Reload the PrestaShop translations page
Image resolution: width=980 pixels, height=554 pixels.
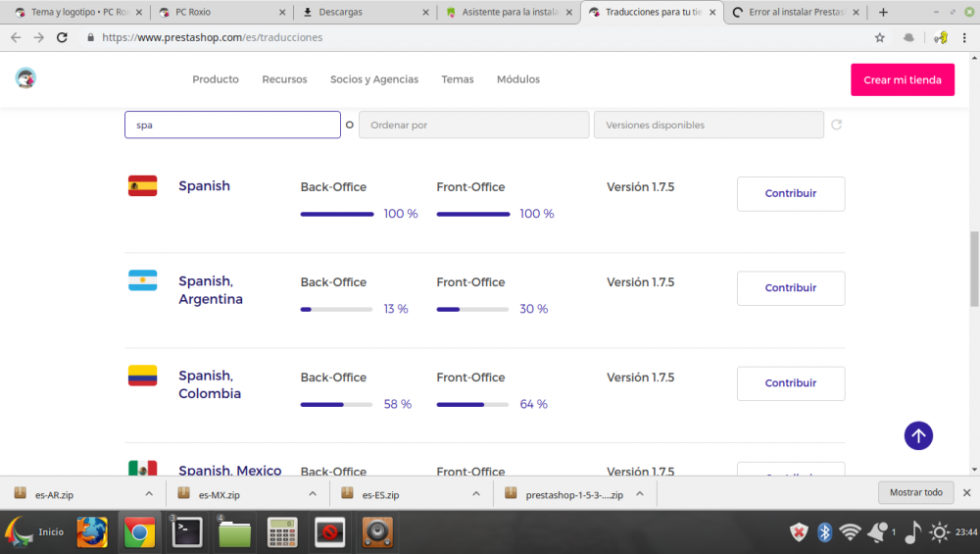click(62, 37)
